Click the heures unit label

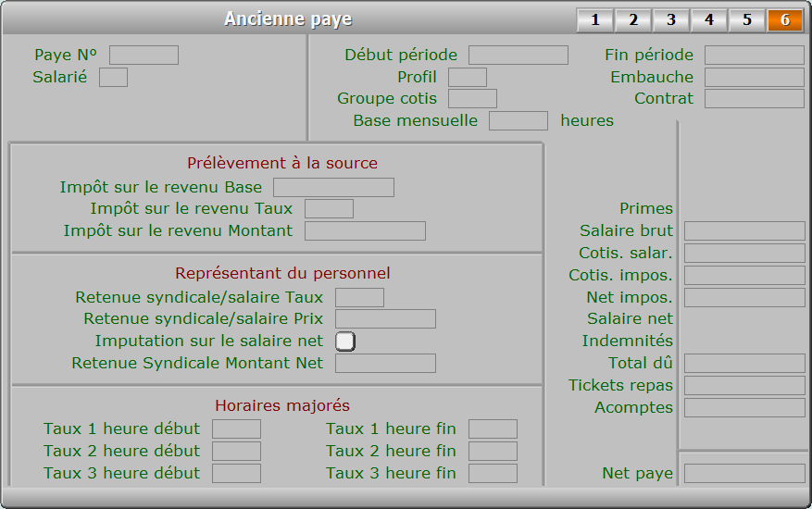tap(587, 120)
